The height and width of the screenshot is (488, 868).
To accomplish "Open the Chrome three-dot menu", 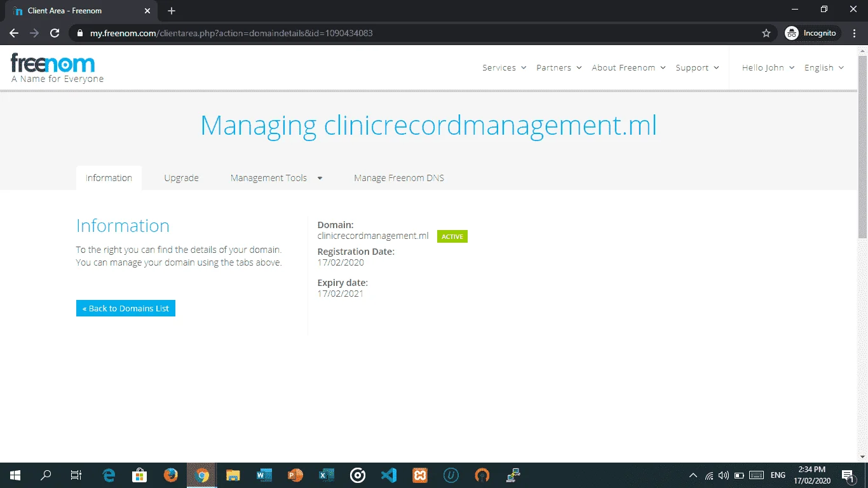I will pos(855,33).
